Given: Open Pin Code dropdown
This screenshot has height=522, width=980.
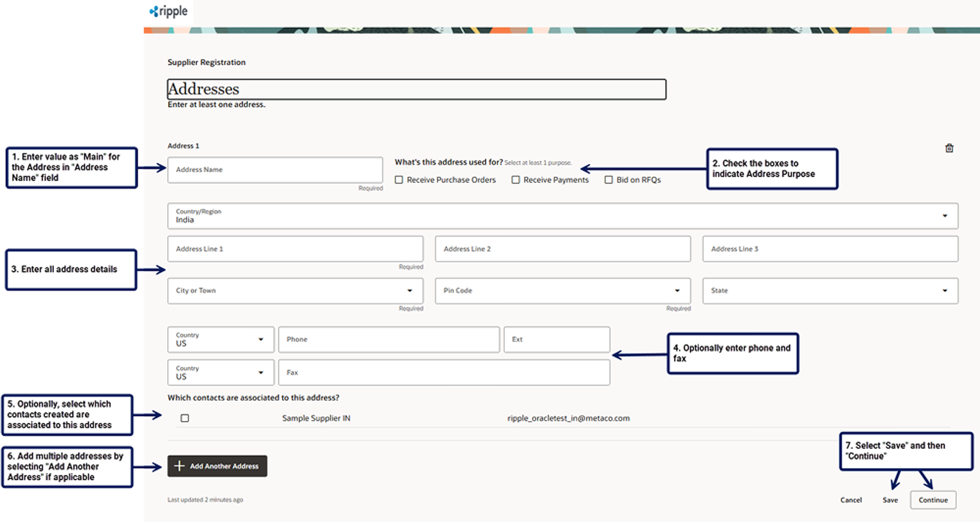Looking at the screenshot, I should pos(563,291).
